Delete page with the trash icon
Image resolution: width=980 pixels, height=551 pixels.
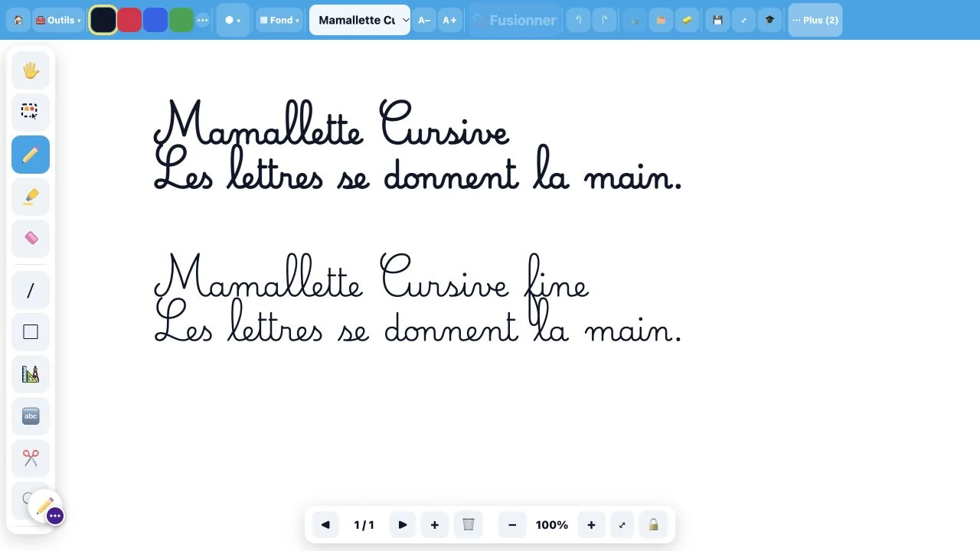(x=469, y=525)
